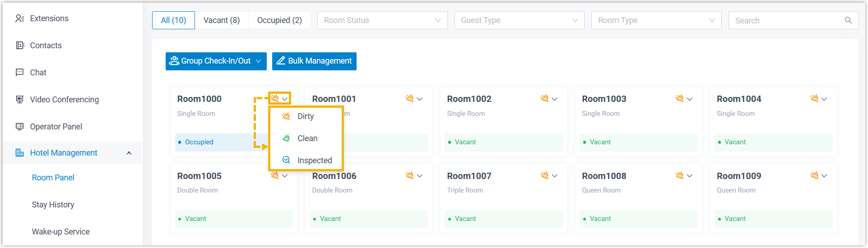Click the search magnifier icon

pos(848,20)
